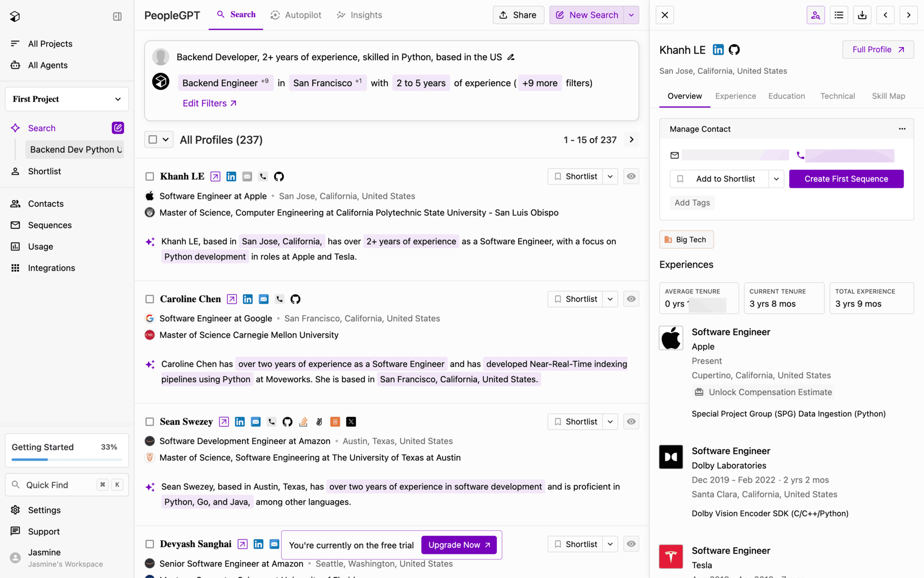This screenshot has width=924, height=578.
Task: Open Caroline Chen's GitHub icon
Action: [295, 299]
